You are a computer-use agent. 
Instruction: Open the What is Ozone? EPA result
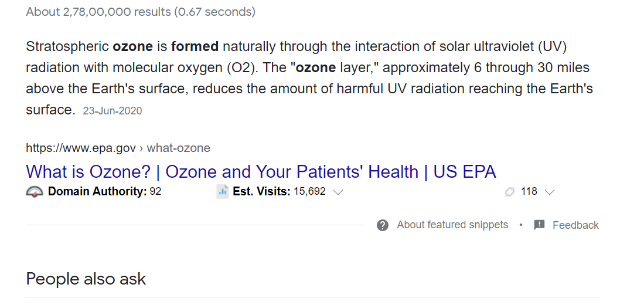pyautogui.click(x=261, y=172)
